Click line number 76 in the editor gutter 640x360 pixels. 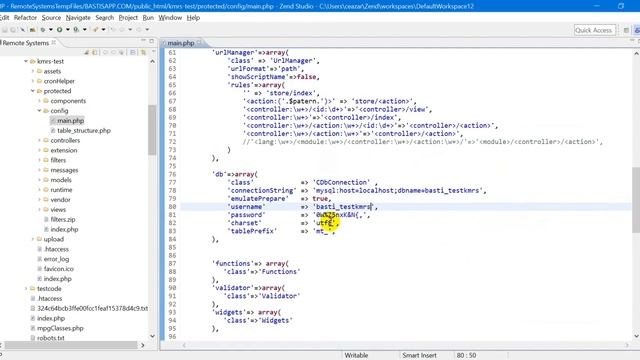(x=172, y=174)
